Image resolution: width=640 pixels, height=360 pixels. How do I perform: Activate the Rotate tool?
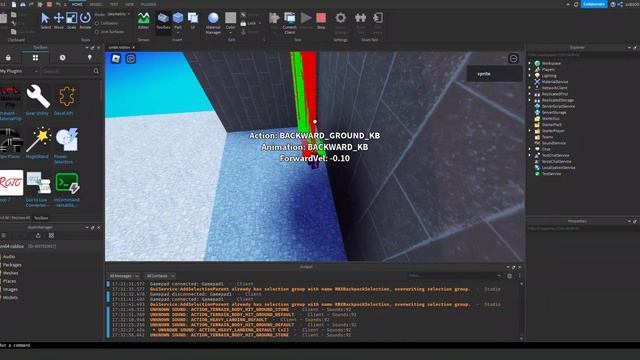(85, 20)
